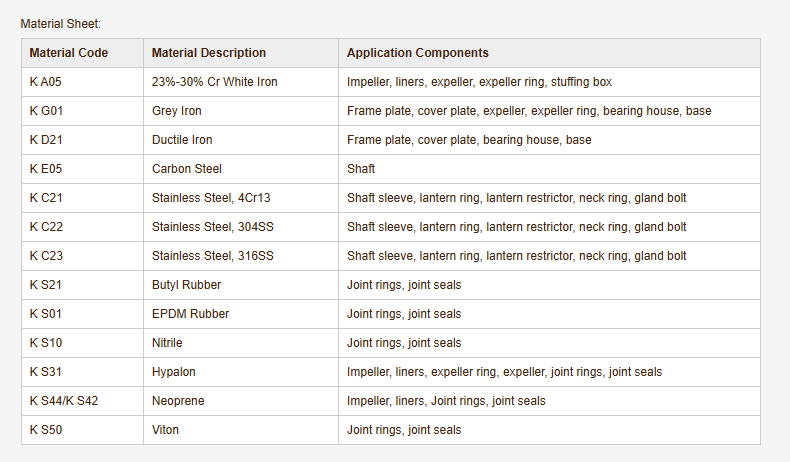Screen dimensions: 790x462
Task: Select the Ductile Iron cell
Action: tap(182, 140)
